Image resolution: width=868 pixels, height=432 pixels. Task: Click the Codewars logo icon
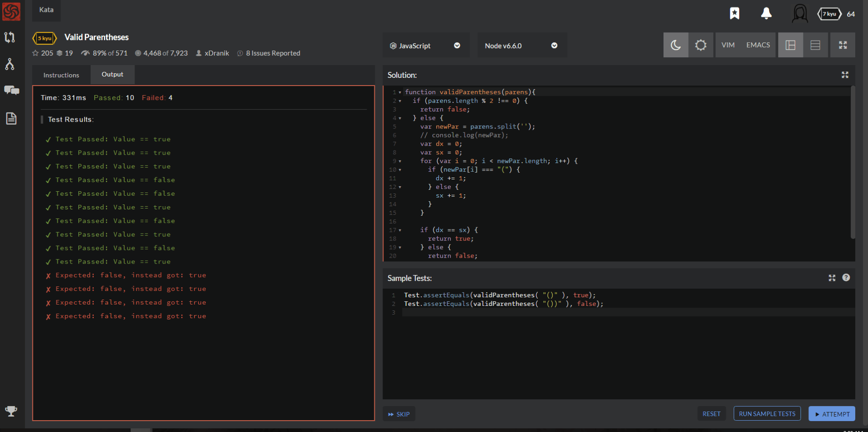(11, 12)
